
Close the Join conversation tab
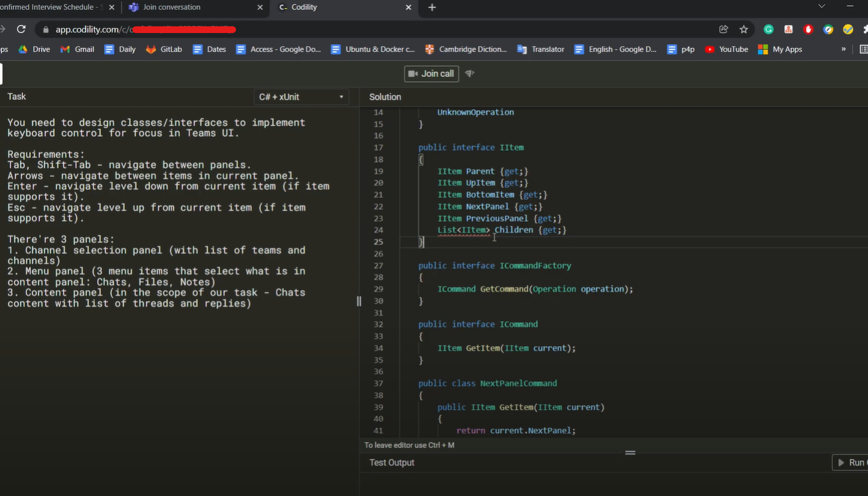(260, 7)
